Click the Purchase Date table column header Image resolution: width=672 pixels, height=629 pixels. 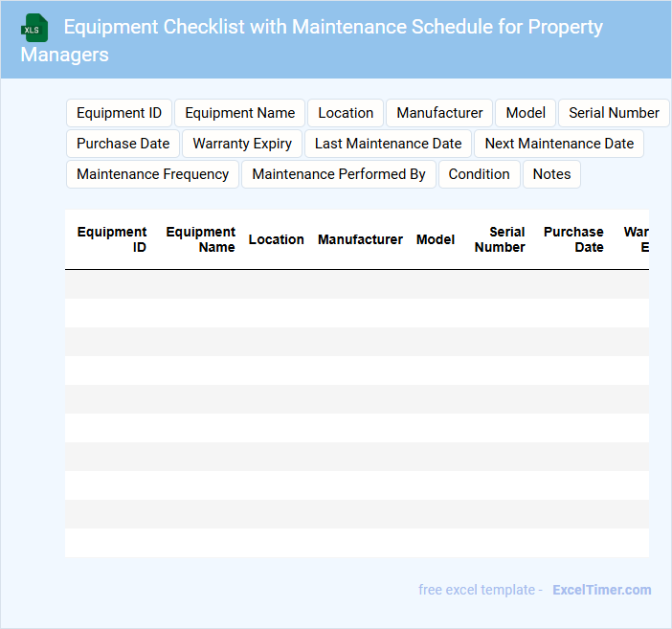[573, 239]
